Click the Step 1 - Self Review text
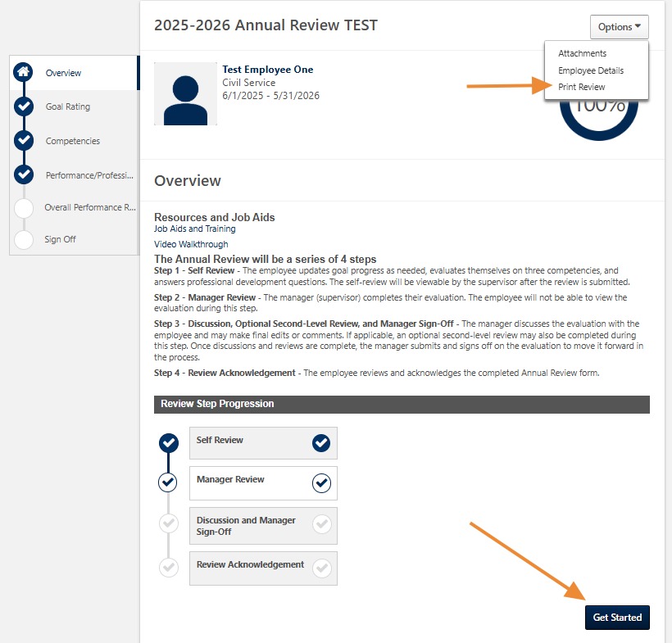This screenshot has height=643, width=672. [x=194, y=271]
